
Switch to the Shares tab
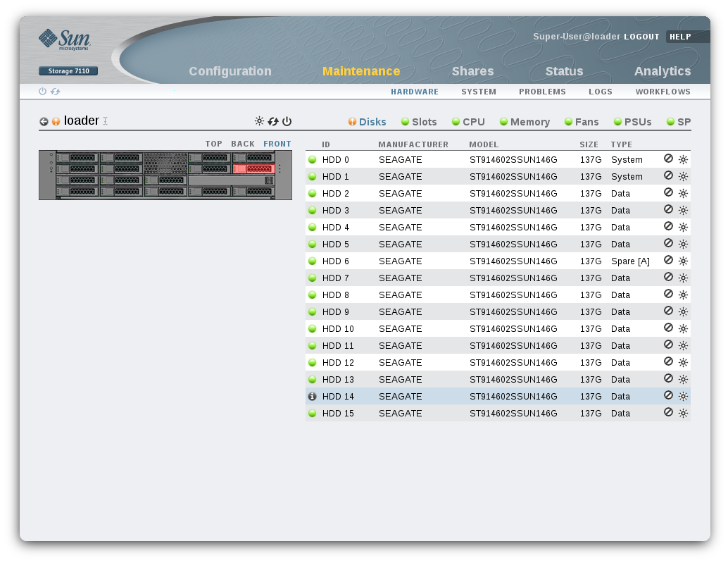click(472, 71)
